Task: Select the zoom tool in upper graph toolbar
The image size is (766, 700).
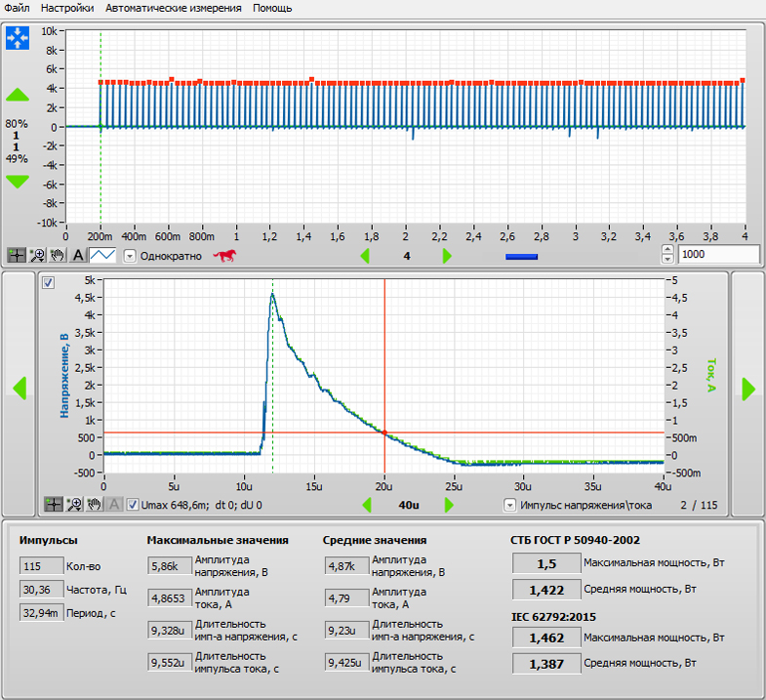Action: pos(38,255)
